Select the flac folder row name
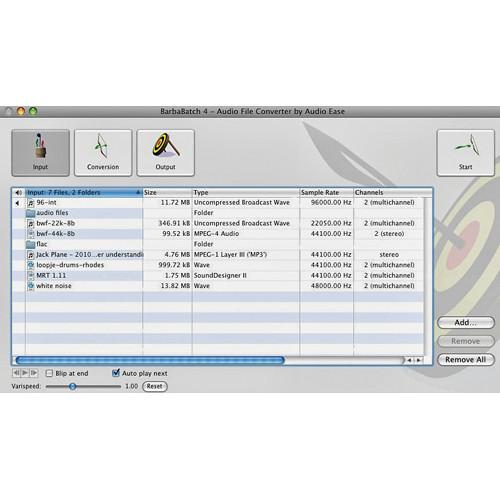 pyautogui.click(x=42, y=244)
